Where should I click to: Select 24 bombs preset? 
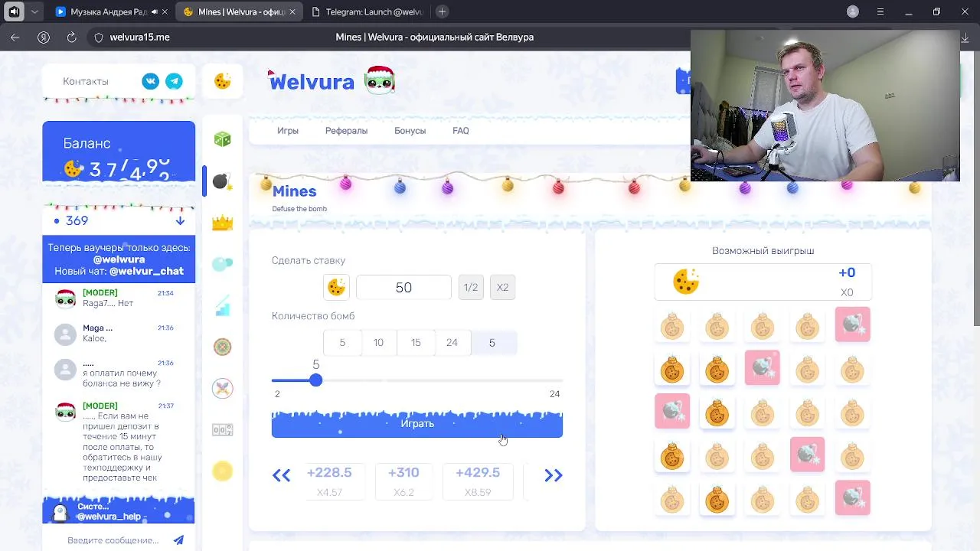(452, 342)
